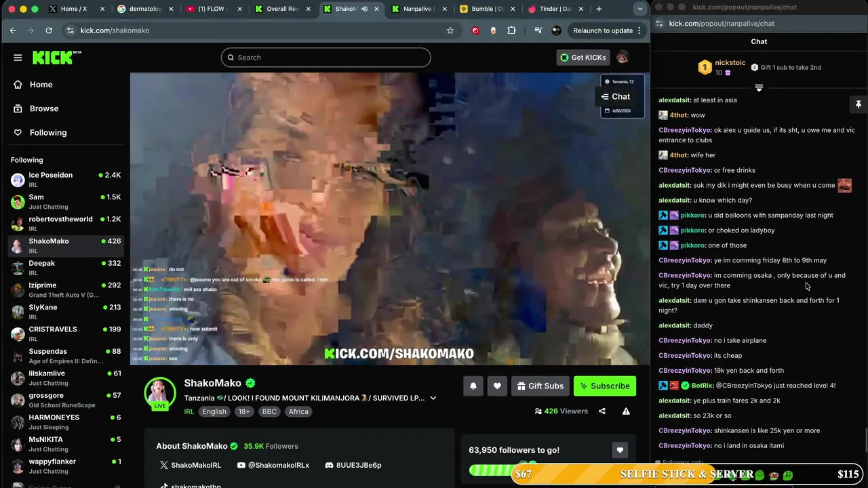Expand the stream title chevron
Screen dimensions: 868x488
coord(433,398)
